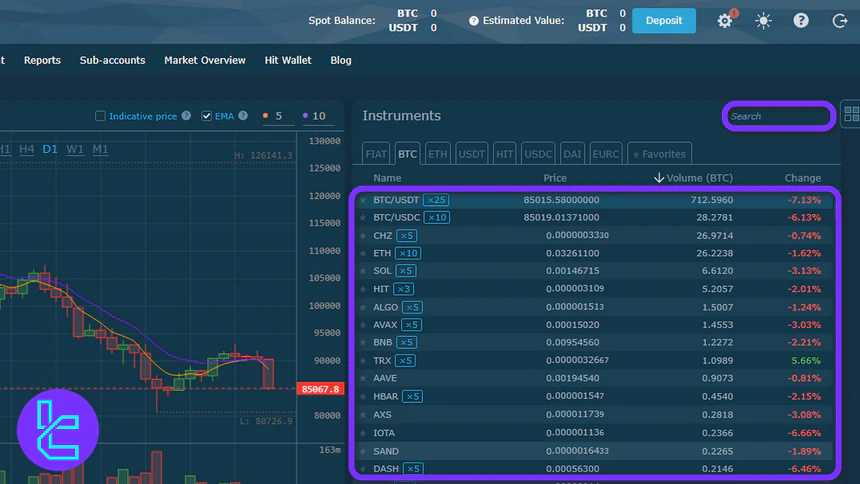Disable the EMA checkbox
The width and height of the screenshot is (860, 484).
pos(206,116)
